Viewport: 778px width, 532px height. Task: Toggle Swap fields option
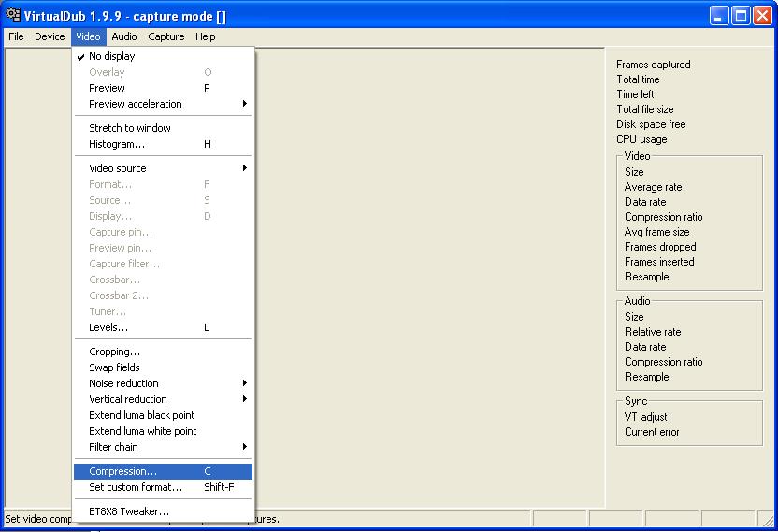click(164, 367)
